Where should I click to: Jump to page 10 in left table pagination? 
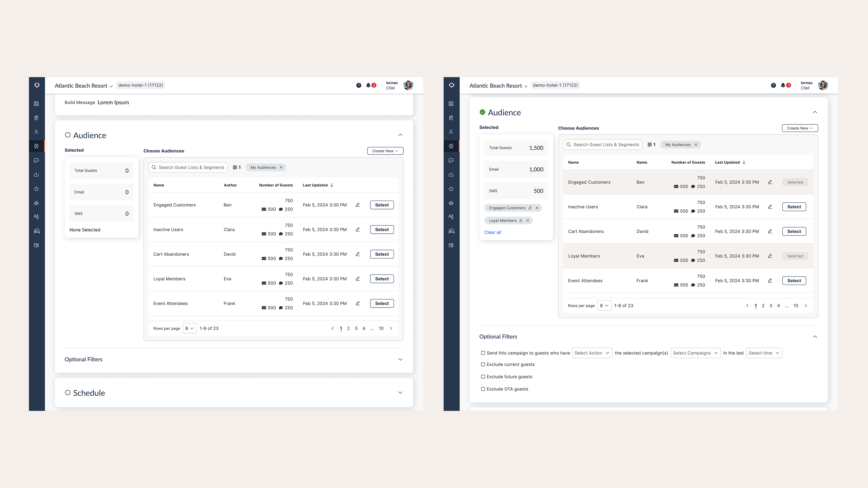tap(381, 328)
